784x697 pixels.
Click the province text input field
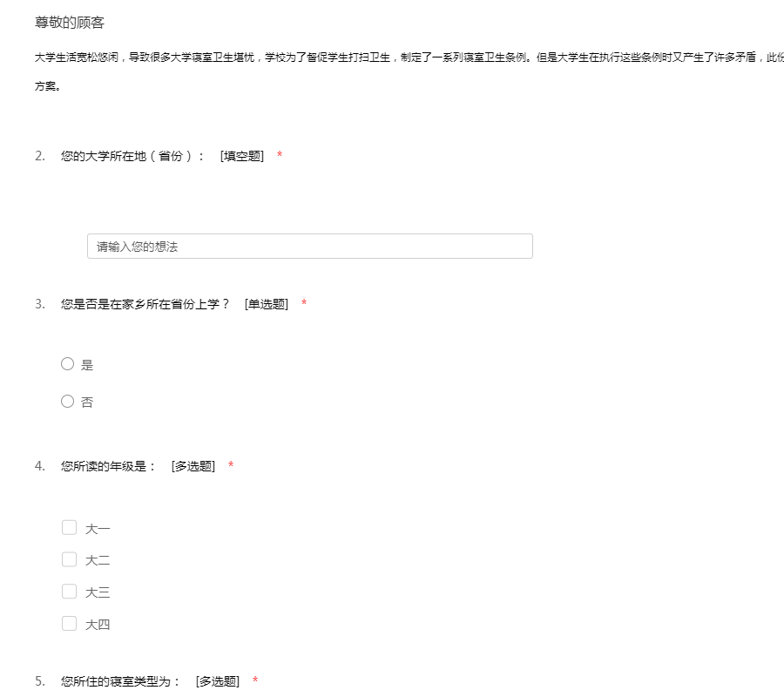tap(309, 247)
